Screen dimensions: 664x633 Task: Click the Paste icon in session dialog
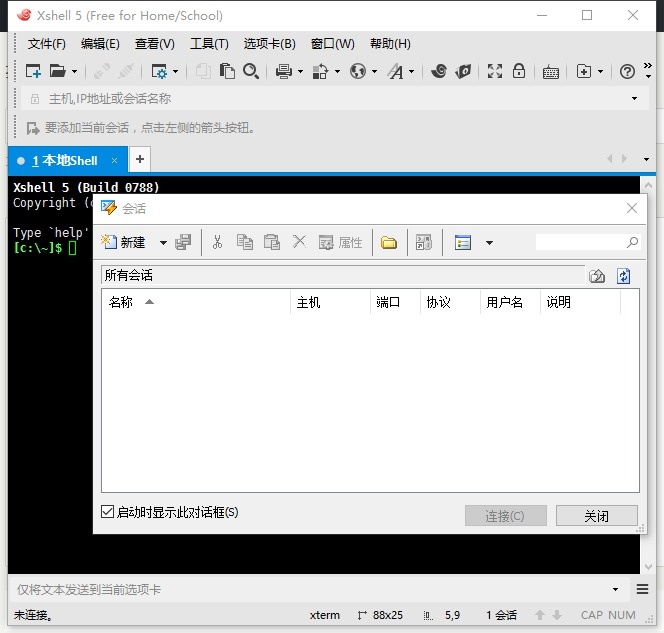tap(272, 242)
